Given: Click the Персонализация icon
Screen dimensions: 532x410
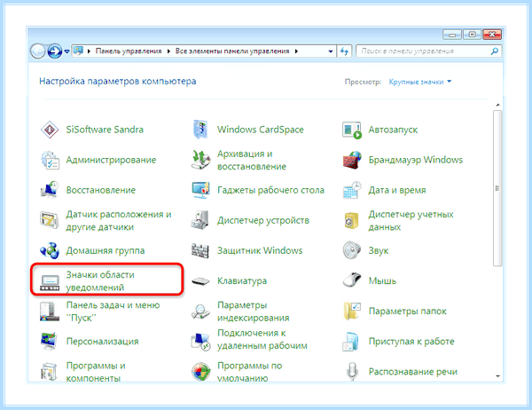Looking at the screenshot, I should click(50, 342).
